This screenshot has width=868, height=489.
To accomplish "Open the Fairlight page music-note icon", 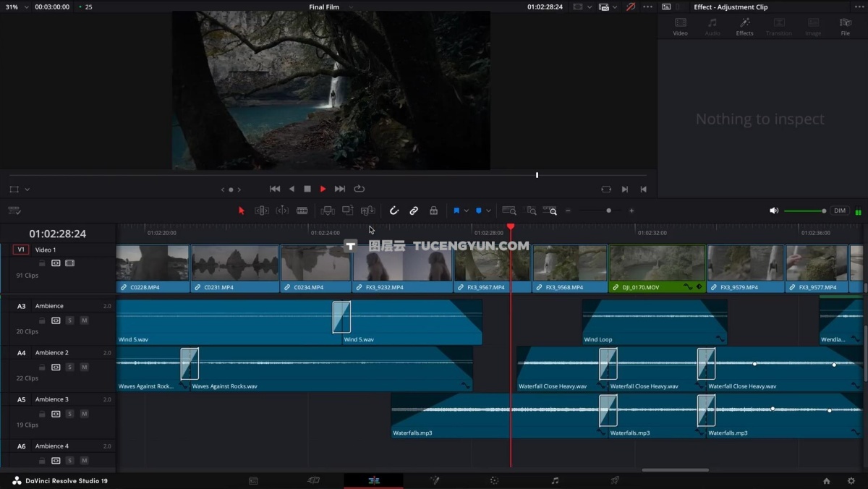I will 555,480.
